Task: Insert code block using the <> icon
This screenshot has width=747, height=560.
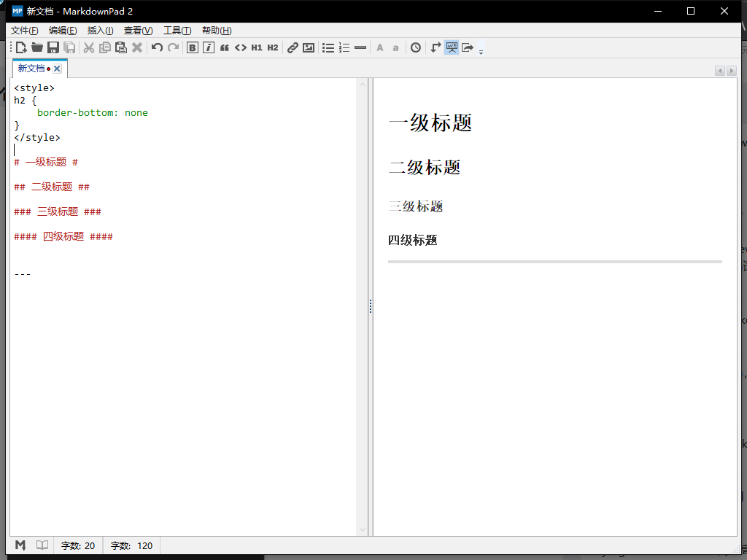Action: click(241, 48)
